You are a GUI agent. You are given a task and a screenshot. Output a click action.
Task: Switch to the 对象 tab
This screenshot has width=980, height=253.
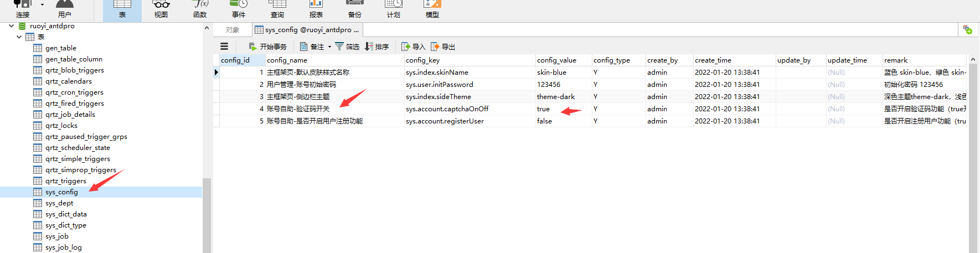[x=233, y=30]
